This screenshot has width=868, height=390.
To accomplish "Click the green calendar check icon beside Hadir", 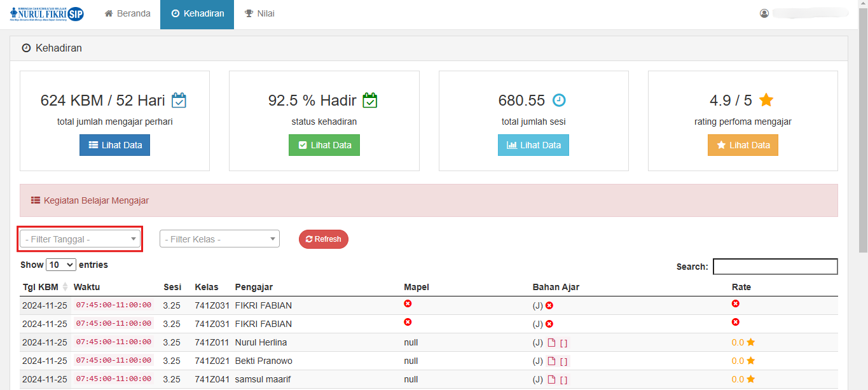I will click(370, 100).
